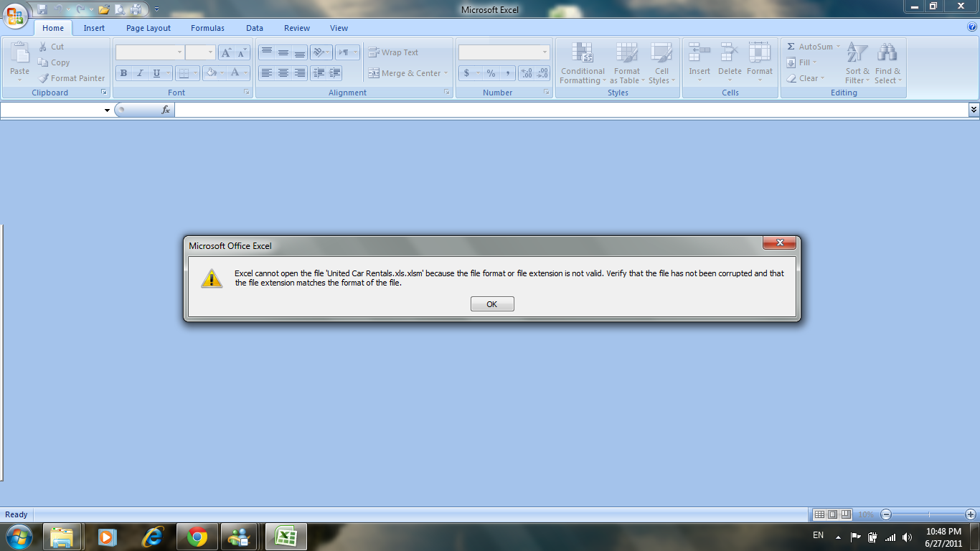Switch to the Home tab
Image resolution: width=980 pixels, height=551 pixels.
(53, 28)
